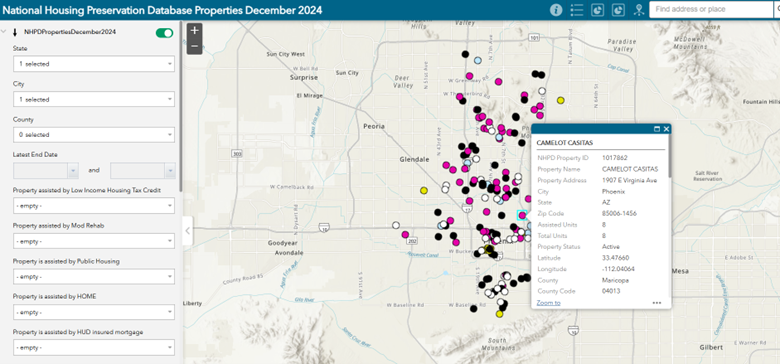Open the City dropdown
This screenshot has width=780, height=364.
94,99
